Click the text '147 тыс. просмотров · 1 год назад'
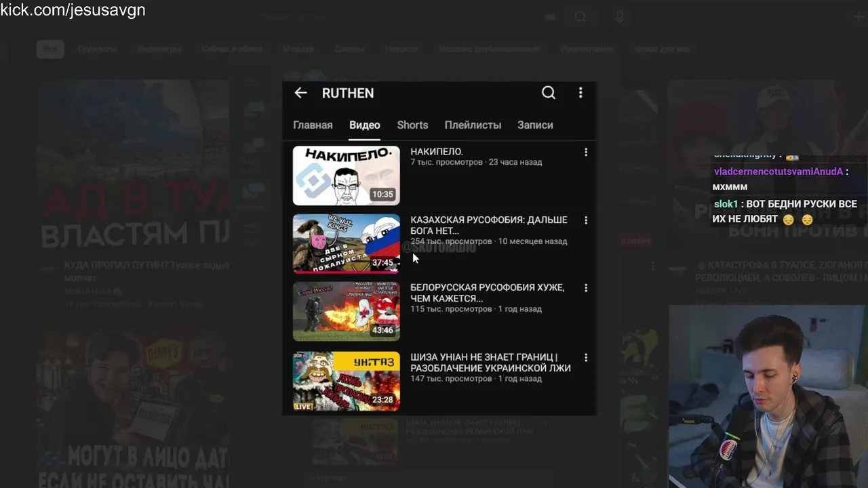 (x=476, y=379)
